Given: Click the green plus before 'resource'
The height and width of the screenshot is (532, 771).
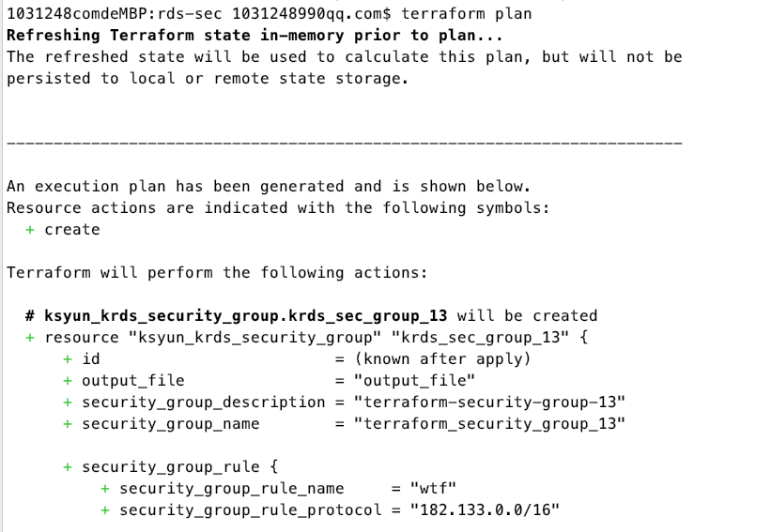Looking at the screenshot, I should click(30, 338).
